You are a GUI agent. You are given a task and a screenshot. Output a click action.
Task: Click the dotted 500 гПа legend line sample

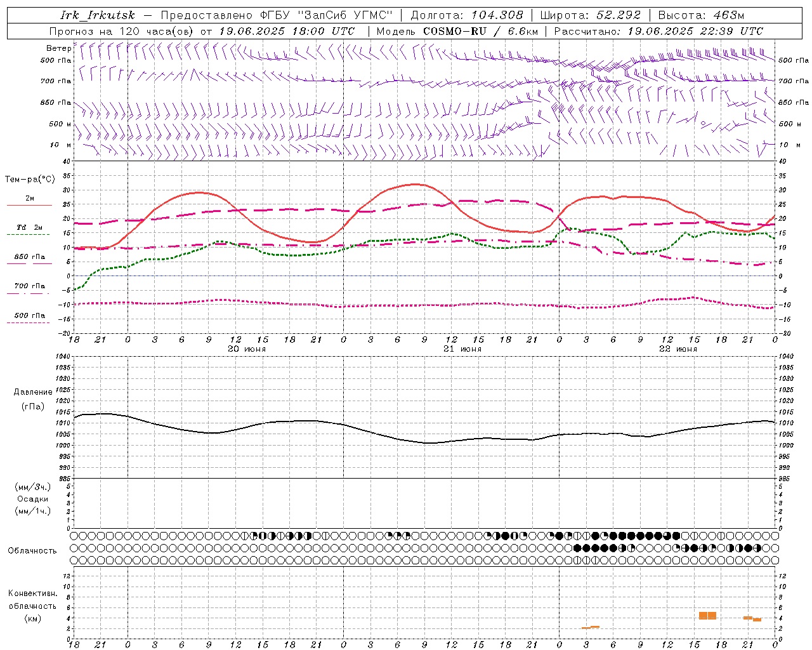[x=28, y=323]
